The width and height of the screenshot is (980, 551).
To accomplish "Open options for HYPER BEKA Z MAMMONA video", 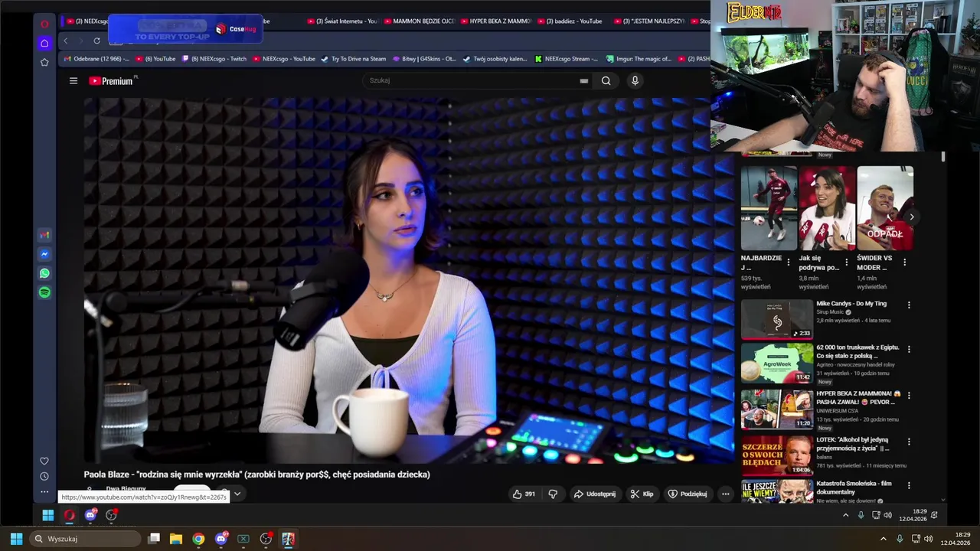I will (909, 396).
